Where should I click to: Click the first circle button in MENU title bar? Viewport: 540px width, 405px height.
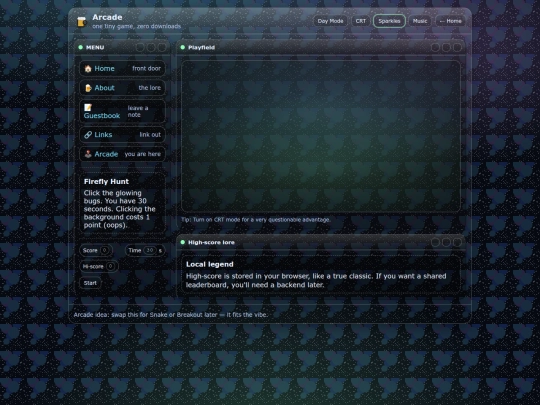click(x=140, y=48)
